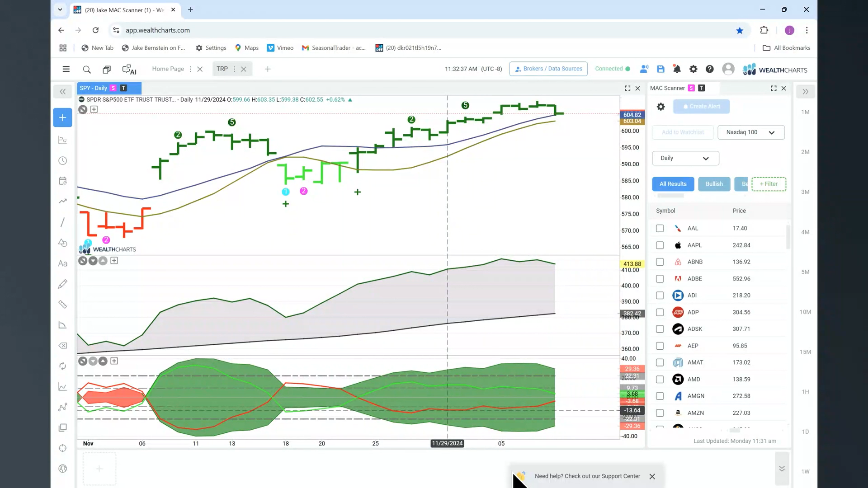
Task: Select the ruler measure tool
Action: (63, 305)
